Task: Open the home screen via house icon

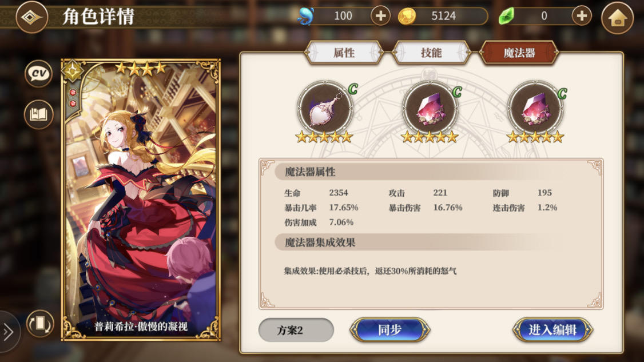Action: (x=617, y=18)
